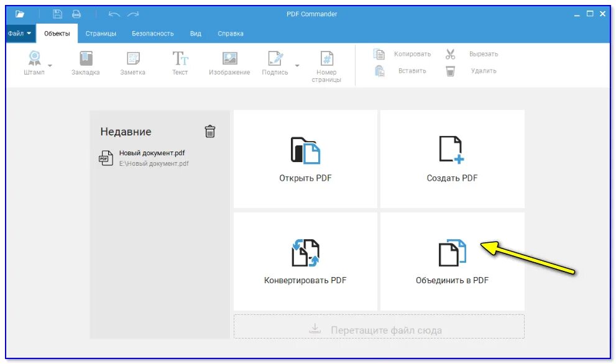Click the Перетащите файл сюда drop zone
Image resolution: width=616 pixels, height=364 pixels.
click(x=379, y=326)
